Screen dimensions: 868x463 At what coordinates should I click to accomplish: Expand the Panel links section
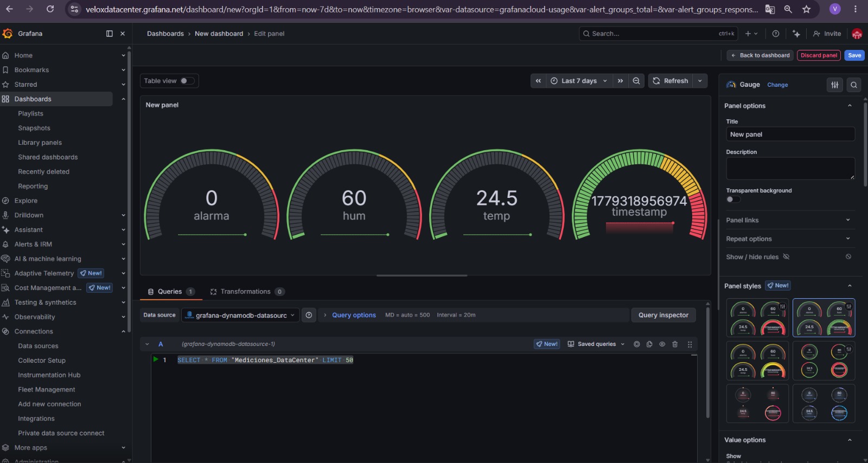point(789,220)
